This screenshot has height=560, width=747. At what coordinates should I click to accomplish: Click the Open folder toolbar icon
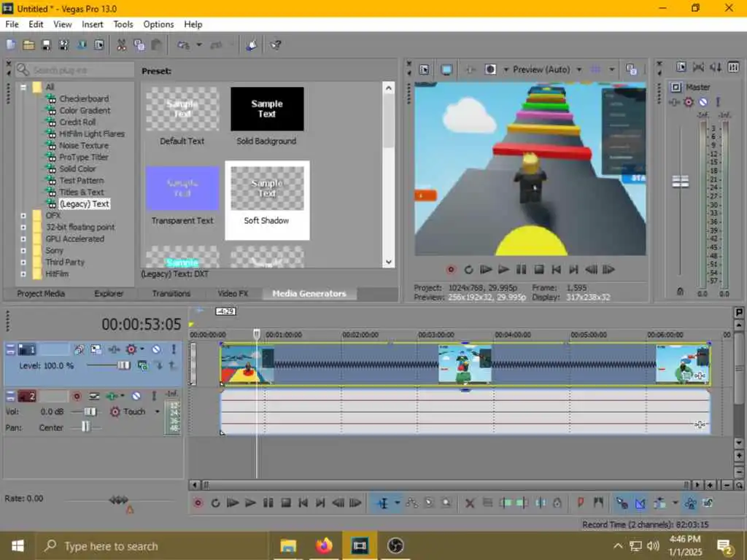(x=28, y=44)
